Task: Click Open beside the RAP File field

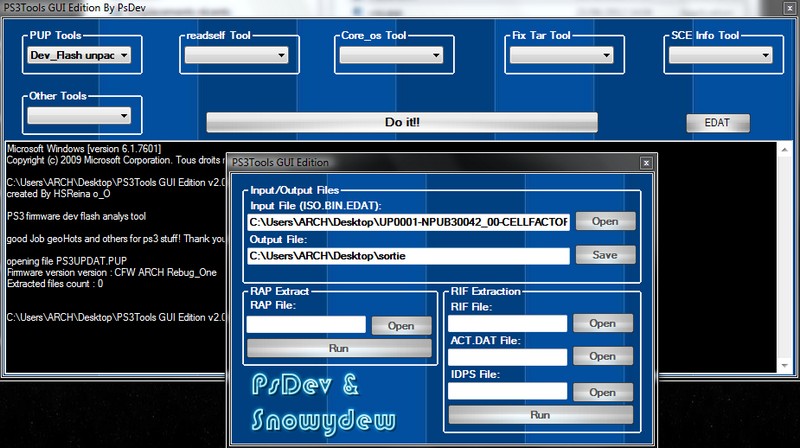Action: [x=394, y=325]
